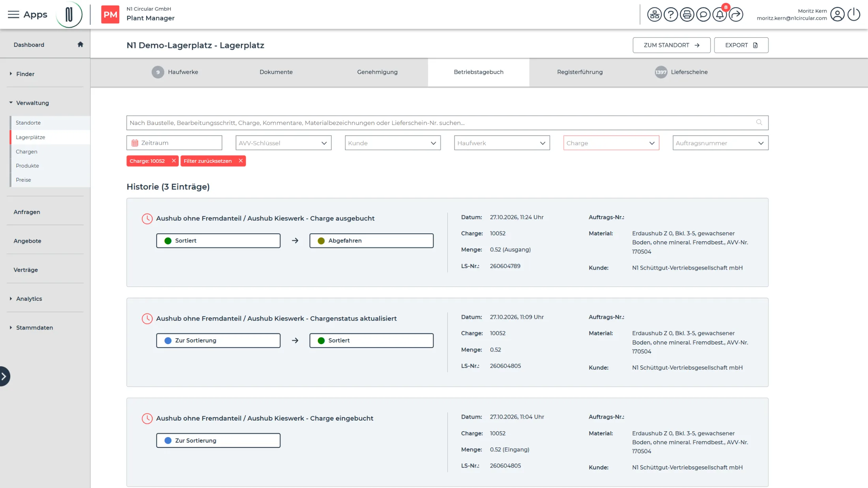Image resolution: width=868 pixels, height=488 pixels.
Task: Remove the Charge: 10052 filter chip
Action: pos(174,161)
